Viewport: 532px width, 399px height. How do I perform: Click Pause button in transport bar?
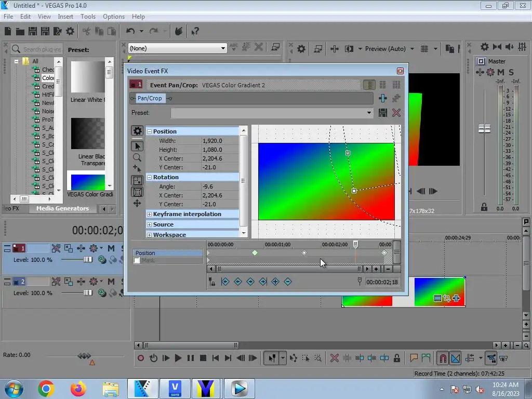tap(191, 358)
